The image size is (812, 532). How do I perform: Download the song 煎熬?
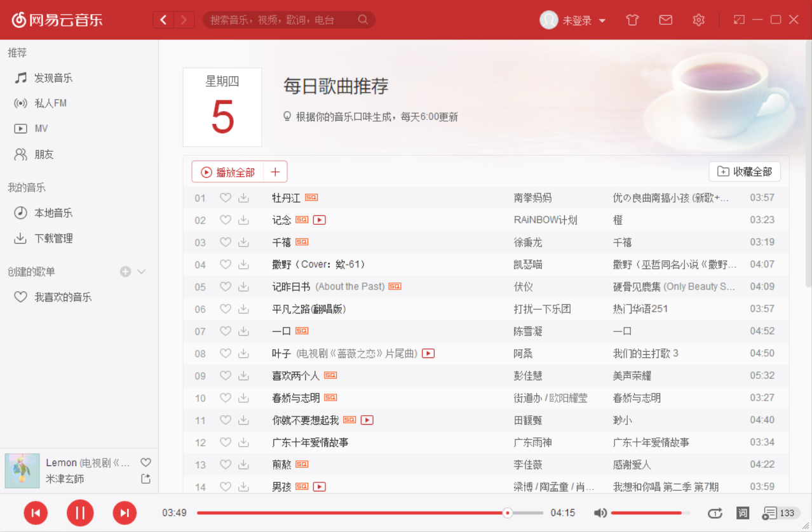[x=243, y=465]
